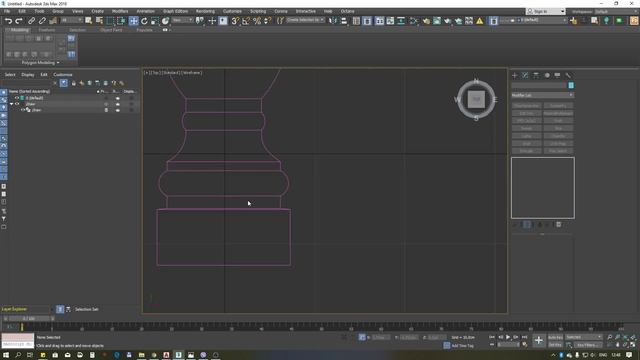Image resolution: width=640 pixels, height=360 pixels.
Task: Open the Modify tab in Command Panel
Action: 525,76
